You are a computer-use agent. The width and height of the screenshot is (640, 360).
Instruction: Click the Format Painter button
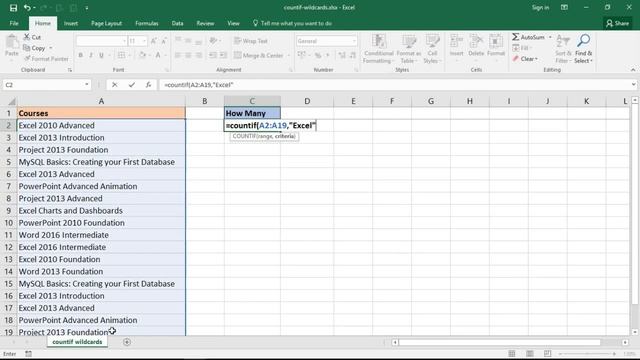click(x=46, y=59)
